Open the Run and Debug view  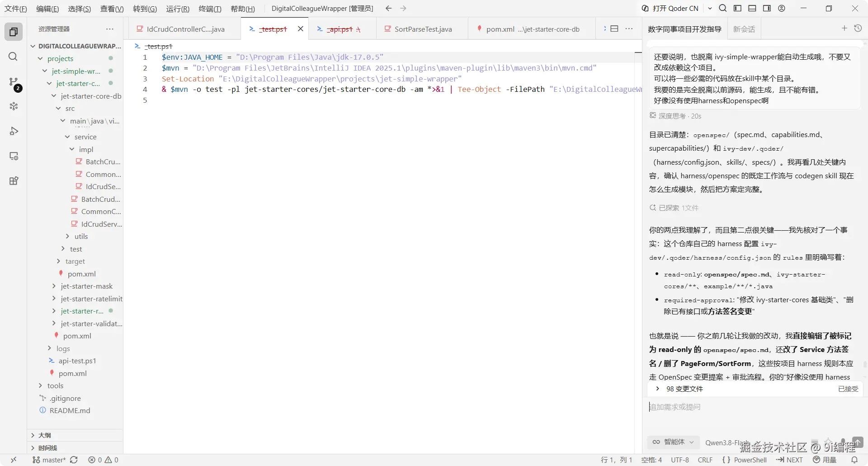(14, 131)
